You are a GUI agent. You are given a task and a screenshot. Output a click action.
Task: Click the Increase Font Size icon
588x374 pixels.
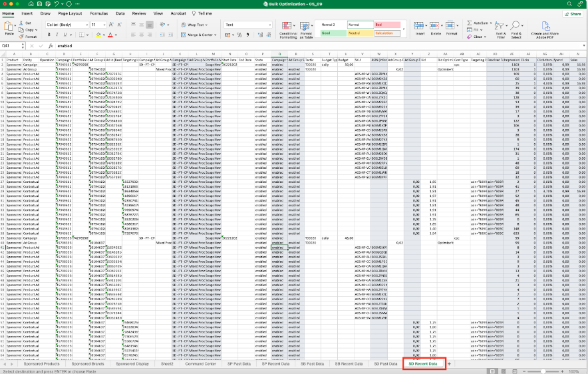(x=112, y=25)
